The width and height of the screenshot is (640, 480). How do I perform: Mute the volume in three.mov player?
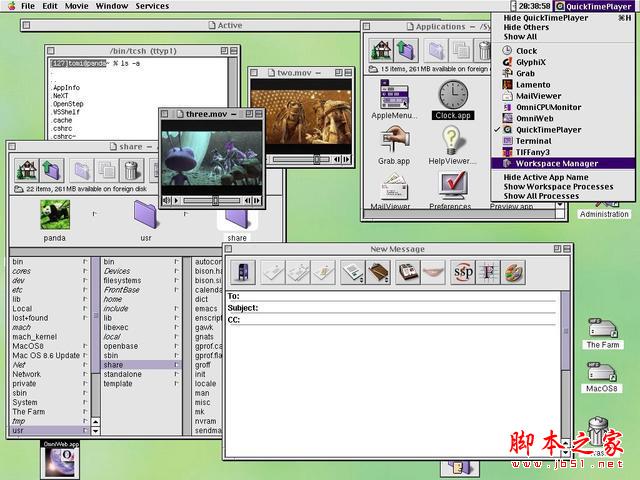[167, 200]
